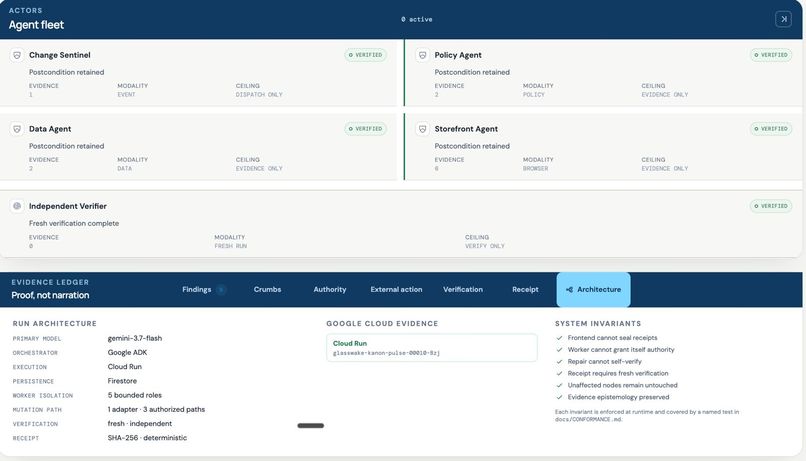Viewport: 806px width, 461px height.
Task: Select the Policy Agent title
Action: pos(458,55)
